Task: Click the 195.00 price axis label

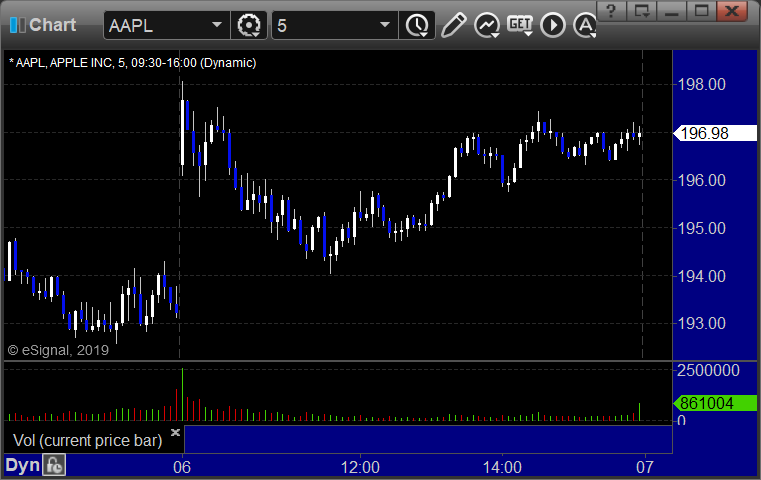Action: 702,228
